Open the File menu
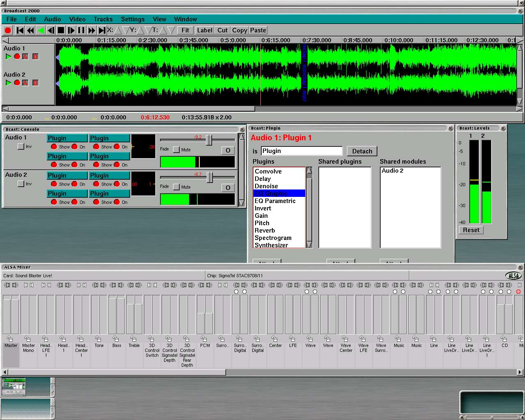Viewport: 525px width, 420px height. coord(11,19)
